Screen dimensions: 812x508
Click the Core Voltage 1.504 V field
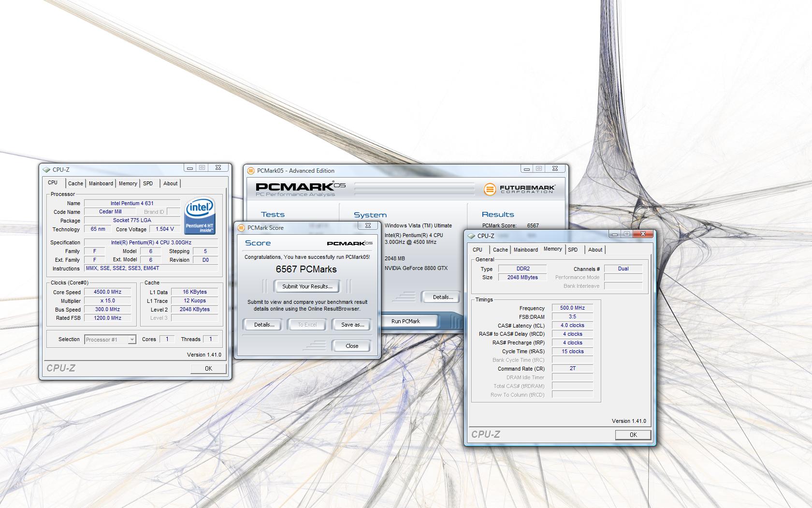[165, 229]
